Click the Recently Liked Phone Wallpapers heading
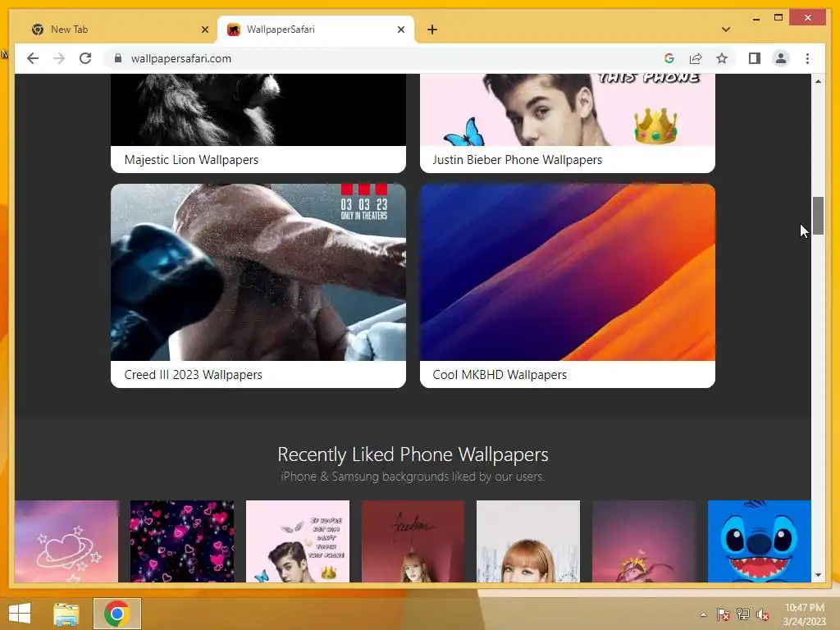 pos(413,454)
